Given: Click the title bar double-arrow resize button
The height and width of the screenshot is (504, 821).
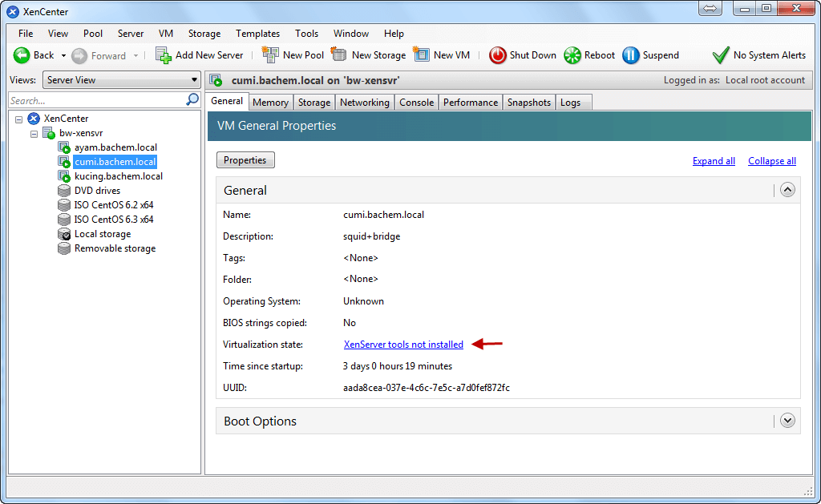Looking at the screenshot, I should point(710,8).
